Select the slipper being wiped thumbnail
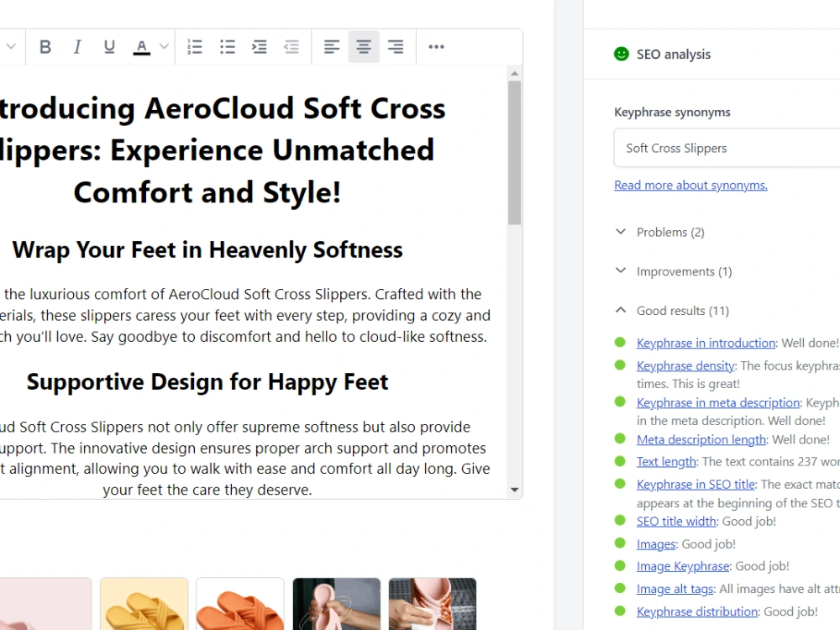 [x=433, y=604]
